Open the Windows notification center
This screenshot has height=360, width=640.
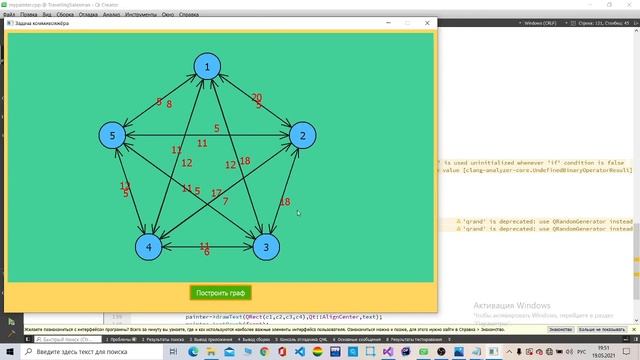[x=627, y=351]
